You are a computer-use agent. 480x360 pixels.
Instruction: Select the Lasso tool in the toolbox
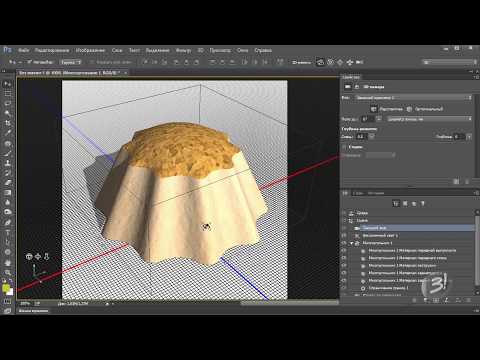click(x=7, y=103)
